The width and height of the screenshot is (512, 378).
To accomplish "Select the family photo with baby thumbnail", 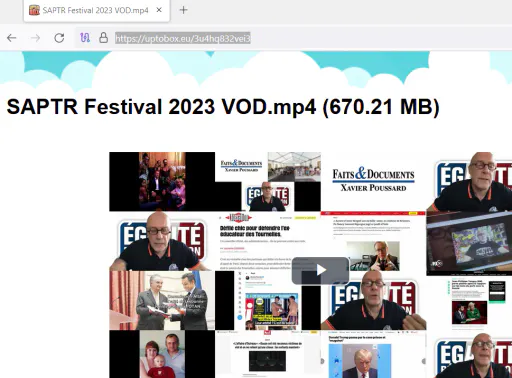I will (x=162, y=354).
